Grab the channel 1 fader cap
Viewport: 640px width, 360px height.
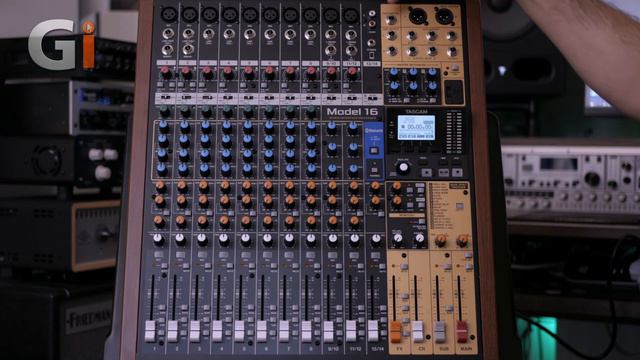pos(150,331)
